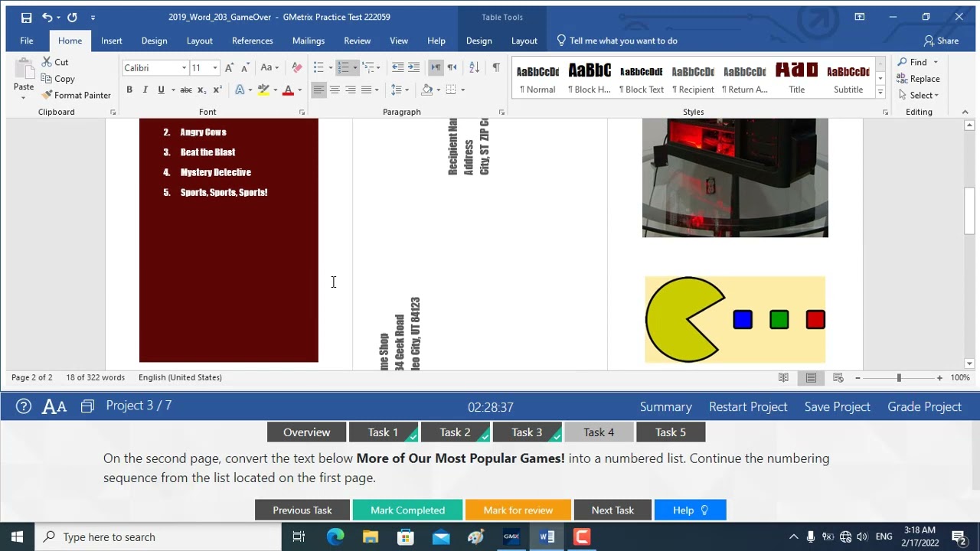This screenshot has height=551, width=980.
Task: Click the Paste clipboard icon
Action: (23, 70)
